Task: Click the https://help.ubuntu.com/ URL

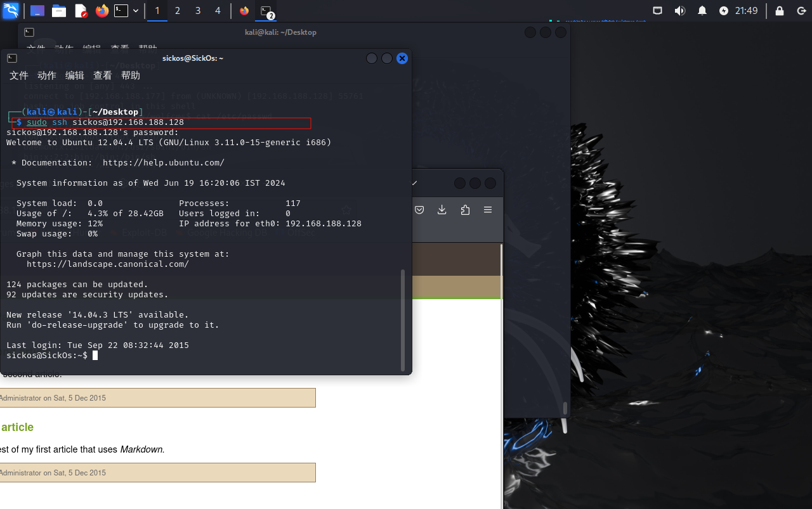Action: point(164,163)
